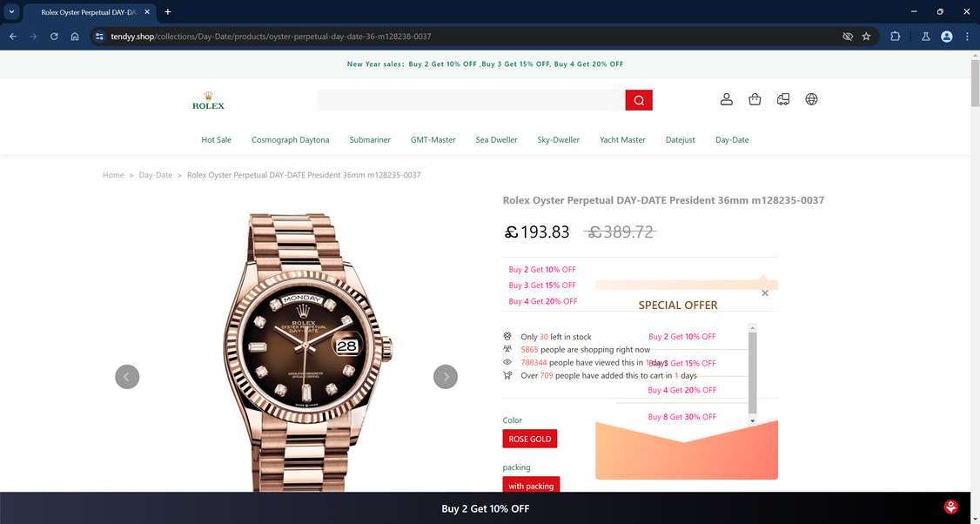Viewport: 980px width, 524px height.
Task: Click the red search button
Action: (x=639, y=100)
